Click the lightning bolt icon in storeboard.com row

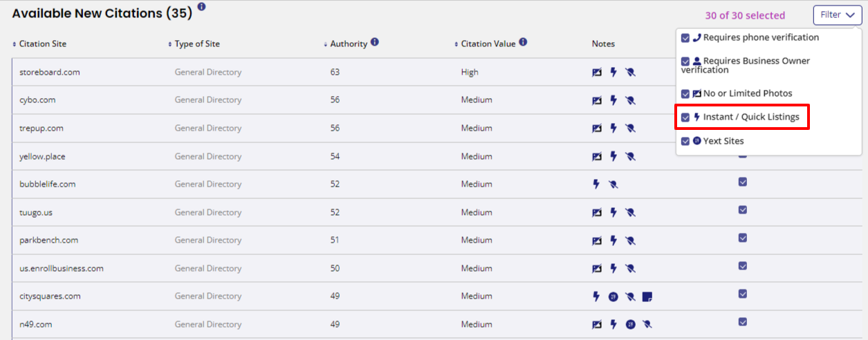[613, 72]
